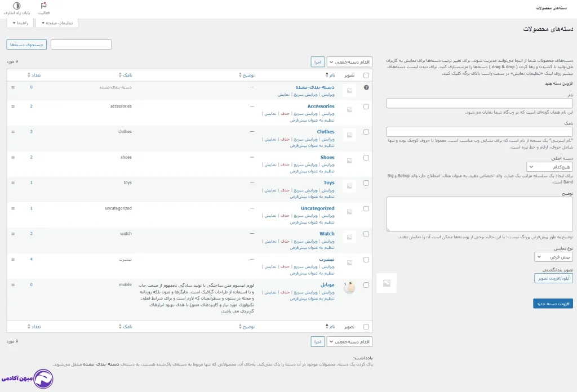Click the پایان راه اندازی setup icon
The width and height of the screenshot is (577, 392).
click(x=16, y=6)
